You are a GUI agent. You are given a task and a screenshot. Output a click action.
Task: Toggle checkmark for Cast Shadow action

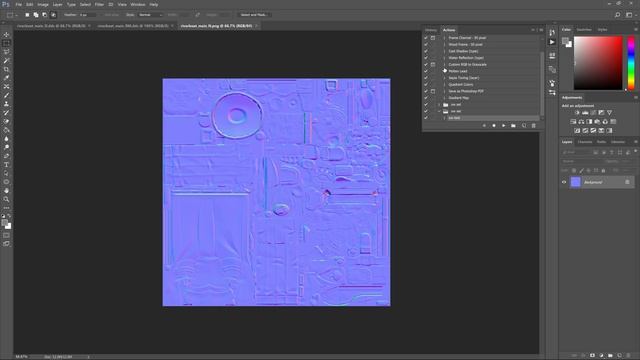click(x=426, y=51)
